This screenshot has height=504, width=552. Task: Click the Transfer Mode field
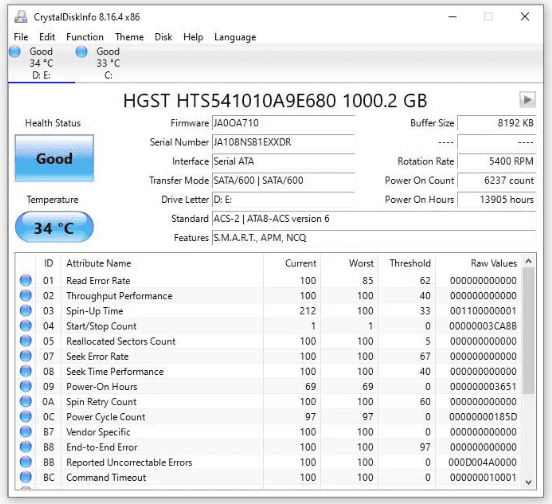tap(283, 180)
